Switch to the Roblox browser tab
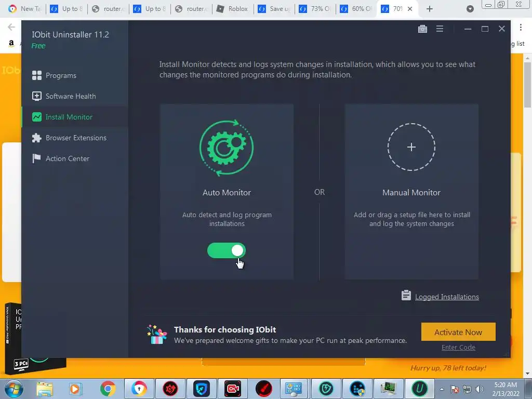The height and width of the screenshot is (399, 532). tap(232, 9)
